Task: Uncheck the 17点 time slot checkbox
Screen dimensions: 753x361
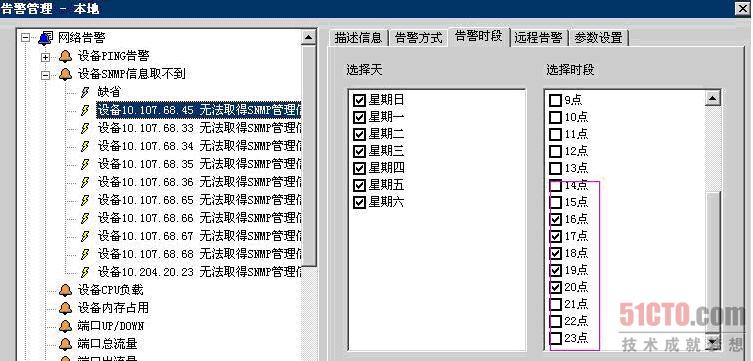Action: click(556, 236)
